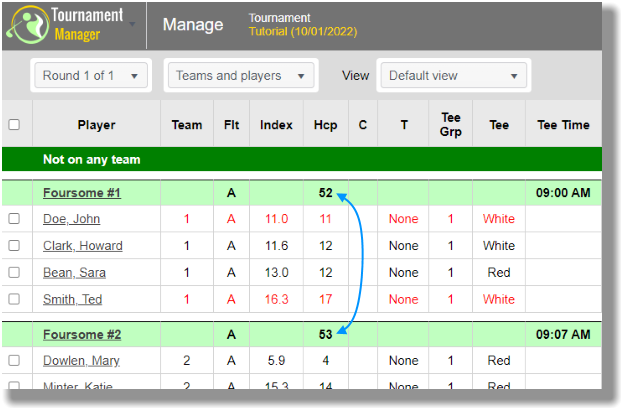The width and height of the screenshot is (621, 408).
Task: Check the box for Clark, Howard
Action: point(14,245)
